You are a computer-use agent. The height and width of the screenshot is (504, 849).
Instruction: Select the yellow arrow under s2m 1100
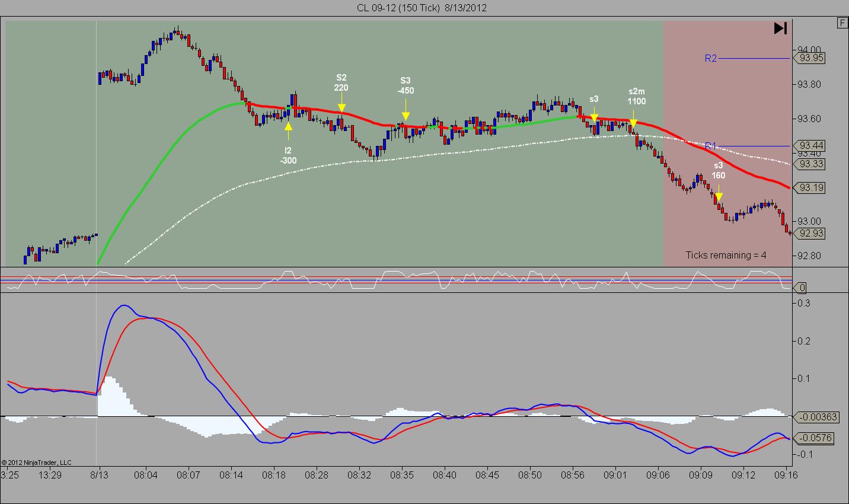pos(633,120)
